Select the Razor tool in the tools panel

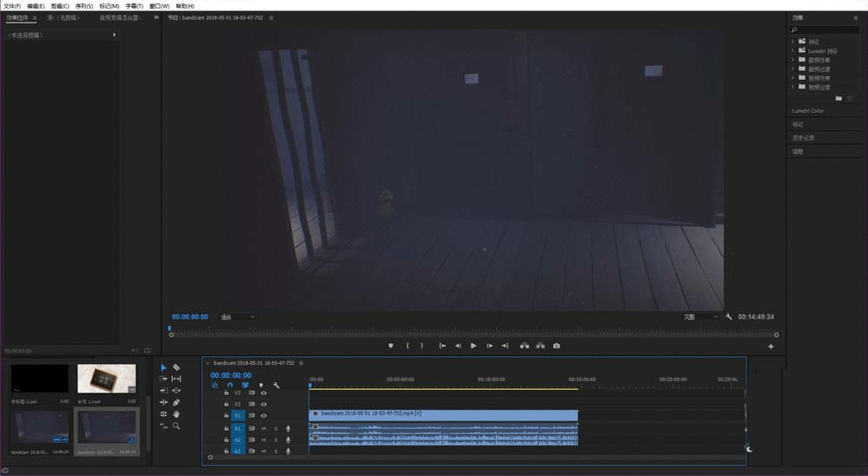point(176,367)
